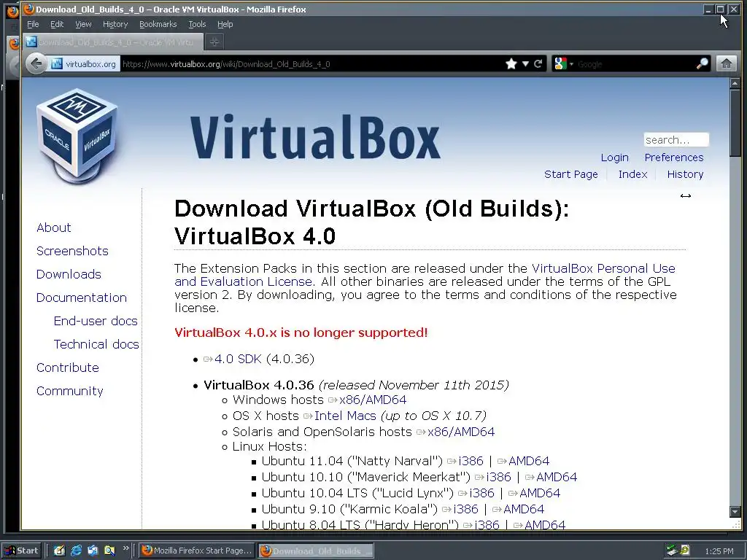
Task: Open the URL history dropdown arrow
Action: pos(525,64)
